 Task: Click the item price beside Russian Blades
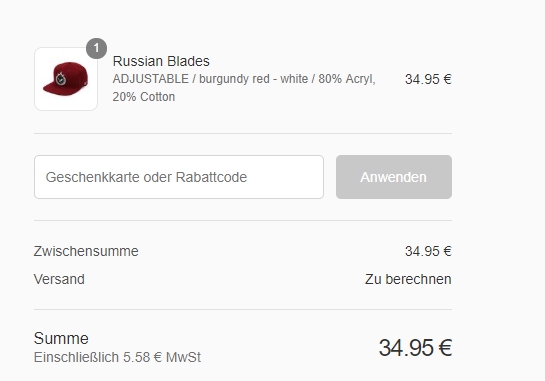(x=428, y=79)
